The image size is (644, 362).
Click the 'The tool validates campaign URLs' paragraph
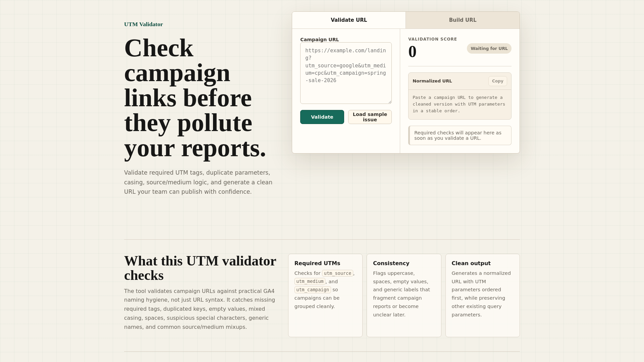pyautogui.click(x=200, y=309)
